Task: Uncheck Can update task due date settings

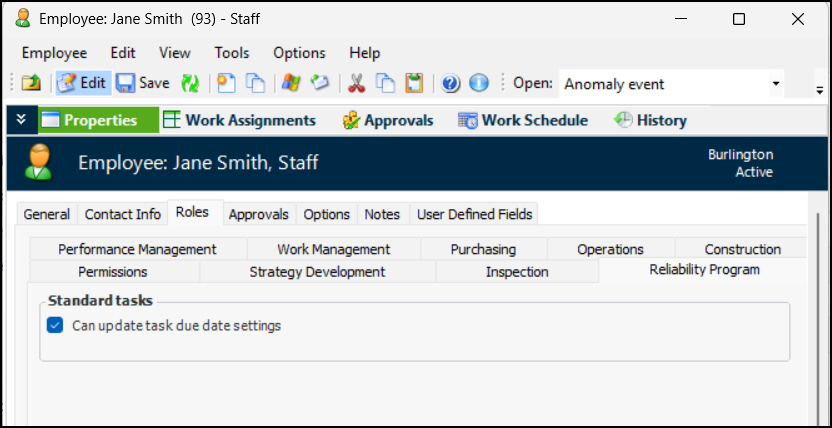Action: [55, 325]
